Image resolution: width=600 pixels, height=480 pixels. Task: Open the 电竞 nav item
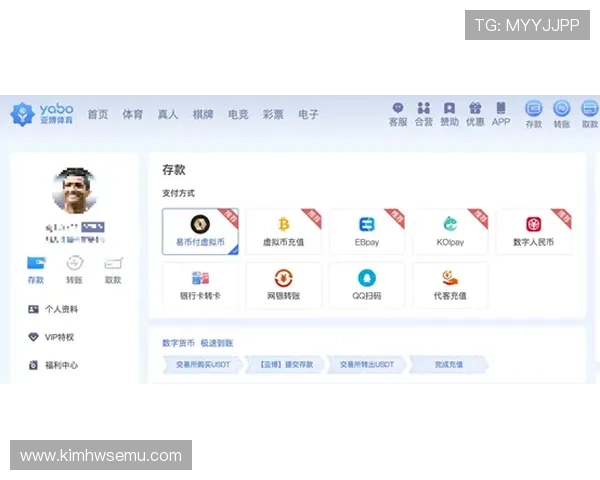pos(238,114)
